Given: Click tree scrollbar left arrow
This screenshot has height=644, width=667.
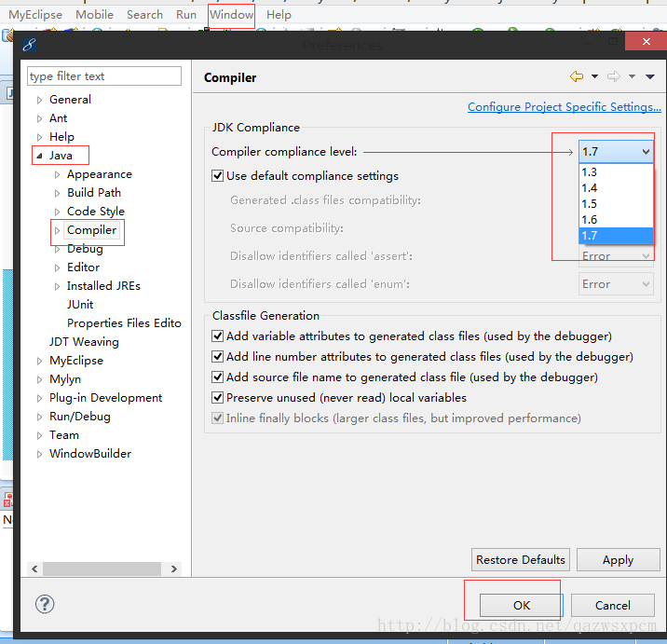Looking at the screenshot, I should point(34,569).
